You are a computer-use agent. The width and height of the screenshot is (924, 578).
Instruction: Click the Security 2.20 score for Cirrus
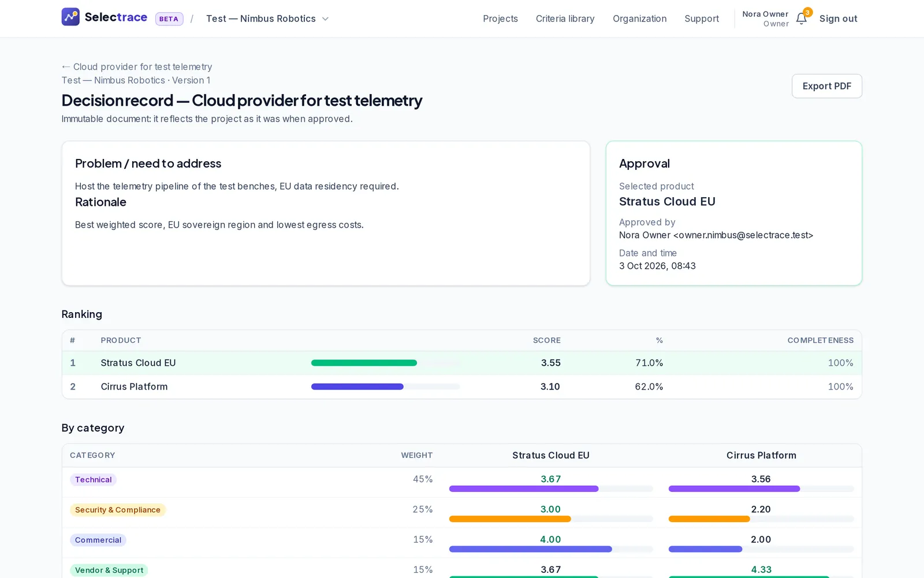click(x=761, y=509)
